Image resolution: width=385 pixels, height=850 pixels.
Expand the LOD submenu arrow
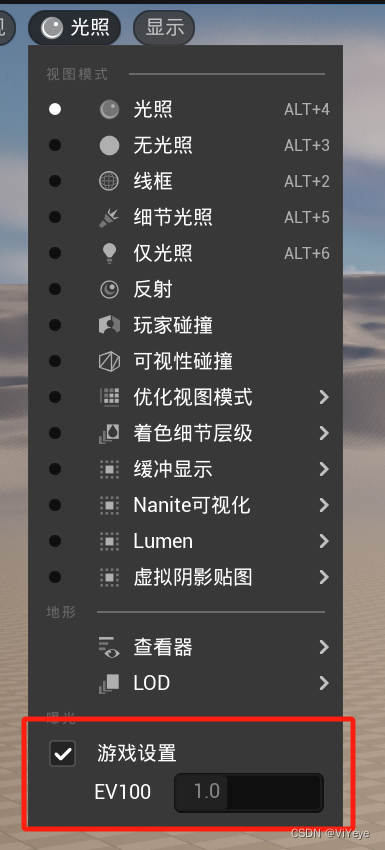(x=324, y=683)
